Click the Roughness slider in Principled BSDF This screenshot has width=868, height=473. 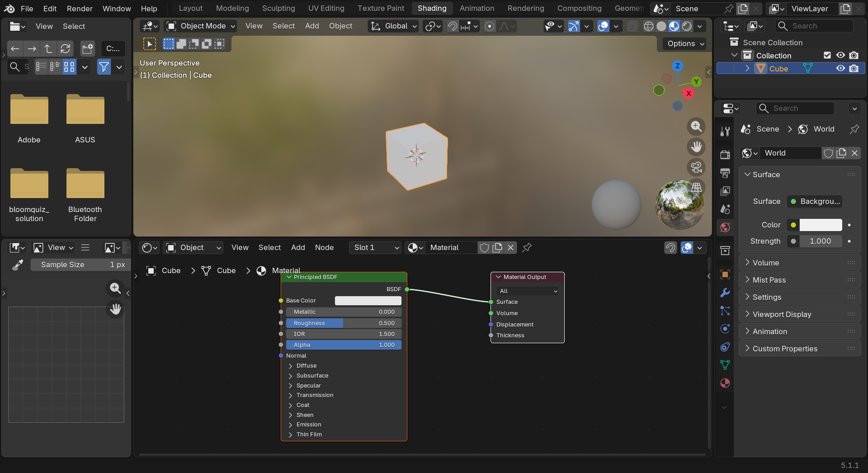click(x=344, y=323)
